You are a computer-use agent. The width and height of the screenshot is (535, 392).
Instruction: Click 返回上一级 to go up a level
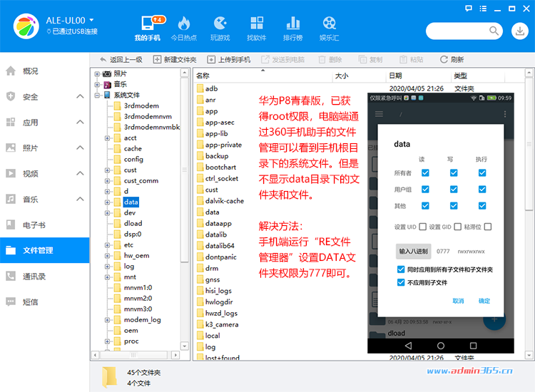[x=121, y=60]
